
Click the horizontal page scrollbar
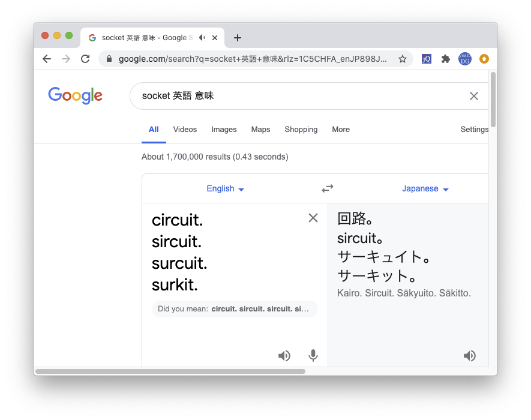[x=170, y=371]
